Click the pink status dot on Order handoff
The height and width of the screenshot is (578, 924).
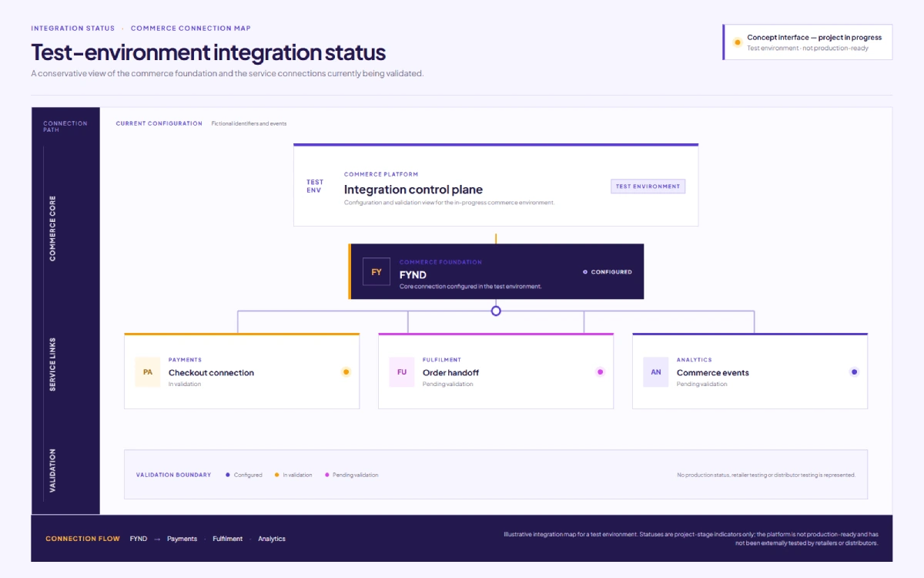click(600, 372)
